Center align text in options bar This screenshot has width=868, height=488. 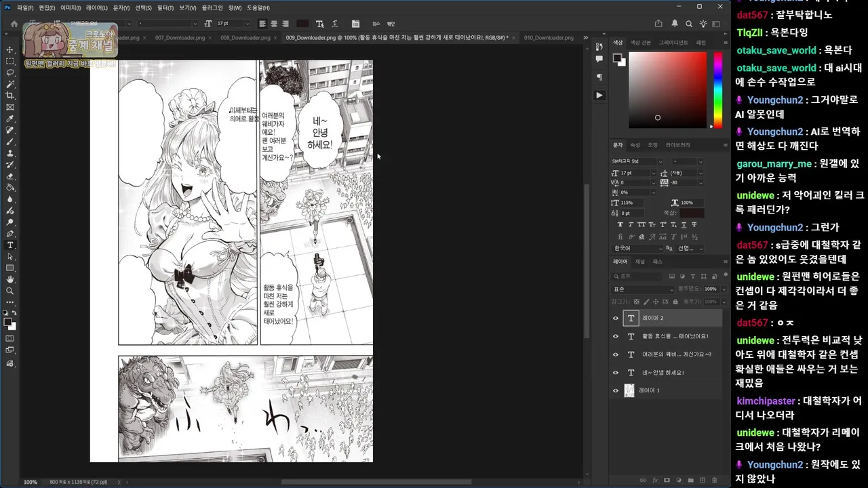tap(273, 24)
